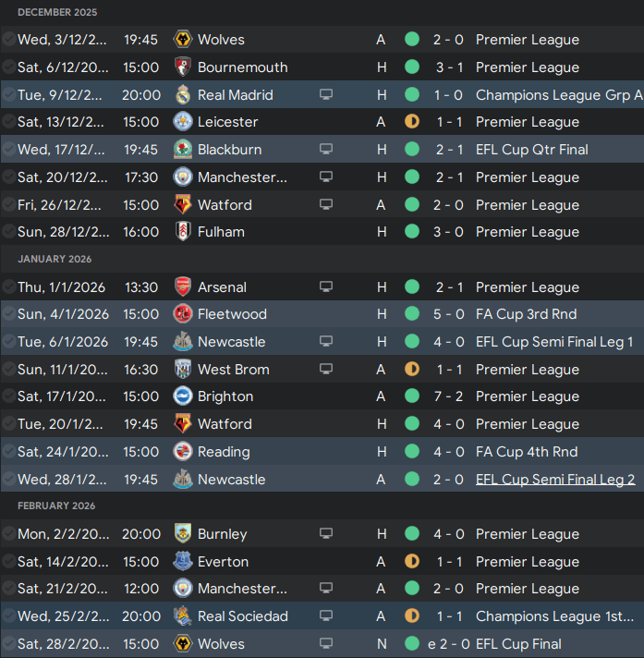Click the TV broadcast icon on Arsenal row
This screenshot has width=644, height=658.
pos(326,286)
